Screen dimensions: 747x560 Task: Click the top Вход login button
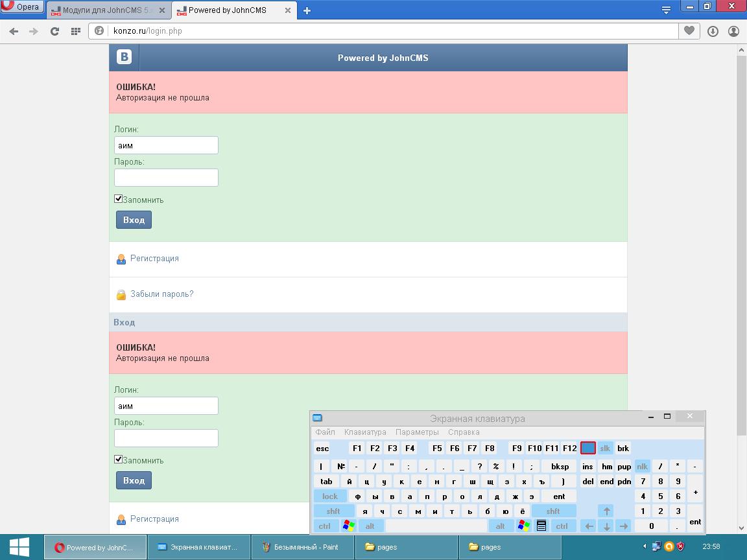[134, 220]
